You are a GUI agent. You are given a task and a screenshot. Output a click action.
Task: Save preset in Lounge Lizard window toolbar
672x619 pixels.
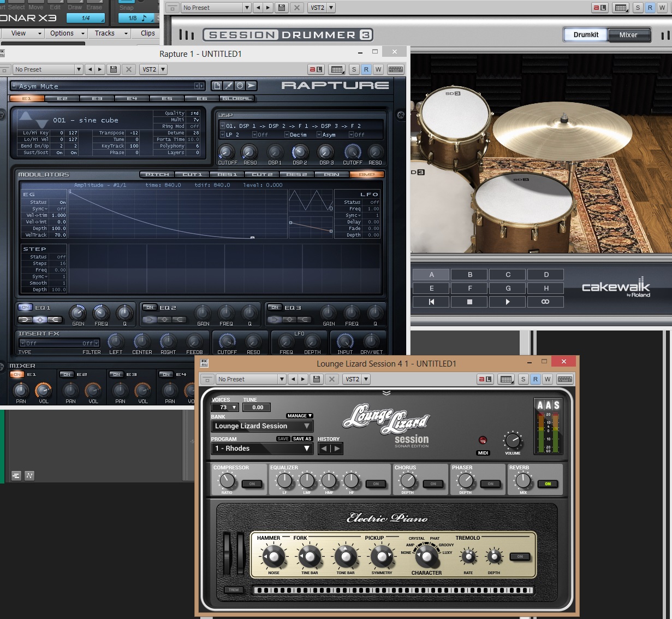(316, 379)
